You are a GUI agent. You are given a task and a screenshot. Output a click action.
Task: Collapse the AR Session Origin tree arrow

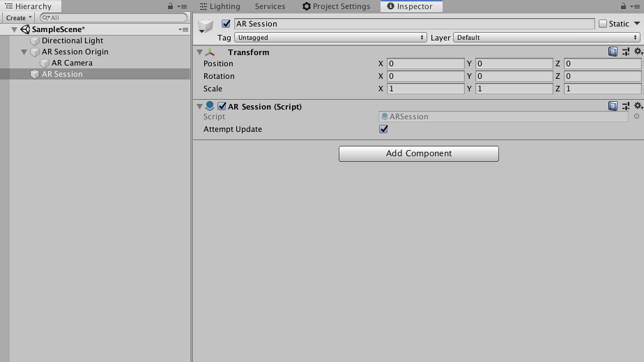(24, 52)
